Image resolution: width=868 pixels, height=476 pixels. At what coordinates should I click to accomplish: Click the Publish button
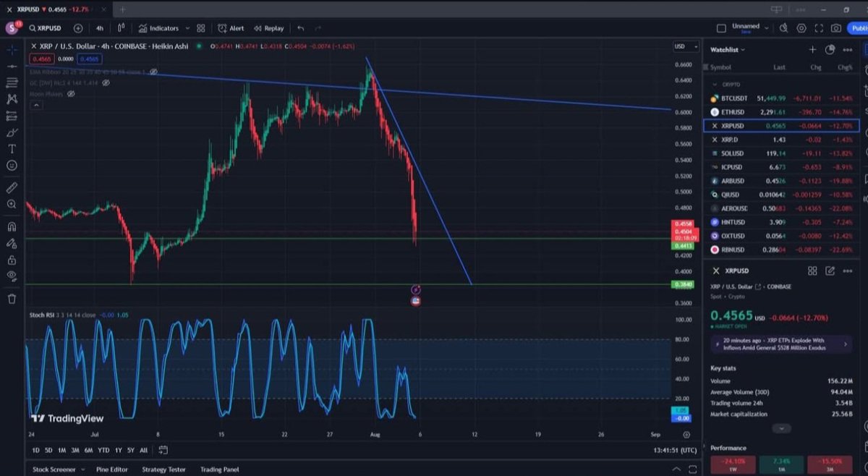tap(859, 28)
